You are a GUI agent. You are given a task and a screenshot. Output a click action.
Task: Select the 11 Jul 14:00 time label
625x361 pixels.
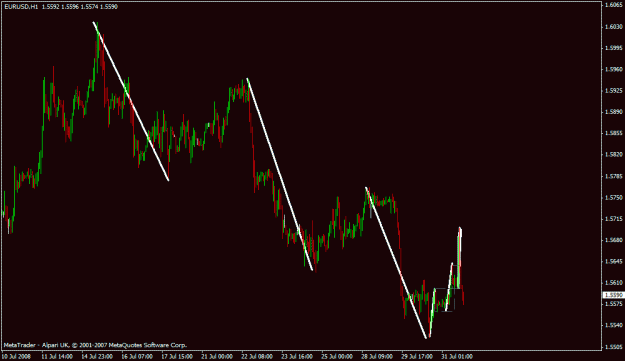(x=57, y=356)
